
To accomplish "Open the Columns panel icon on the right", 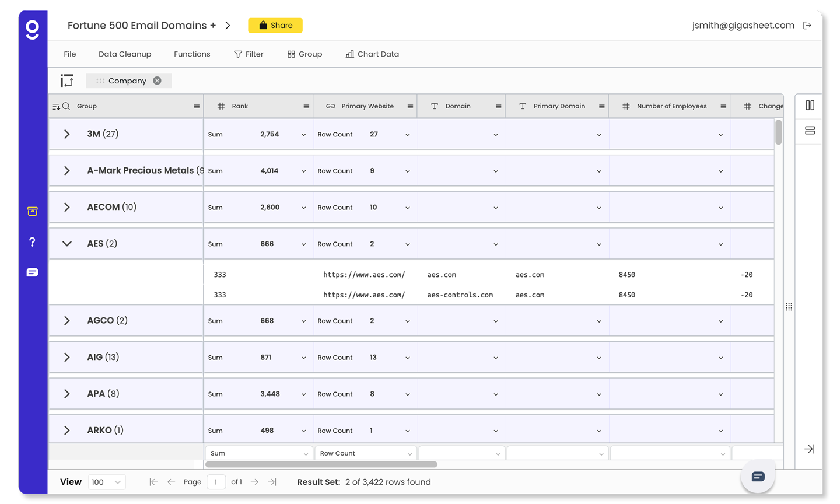I will pos(808,106).
